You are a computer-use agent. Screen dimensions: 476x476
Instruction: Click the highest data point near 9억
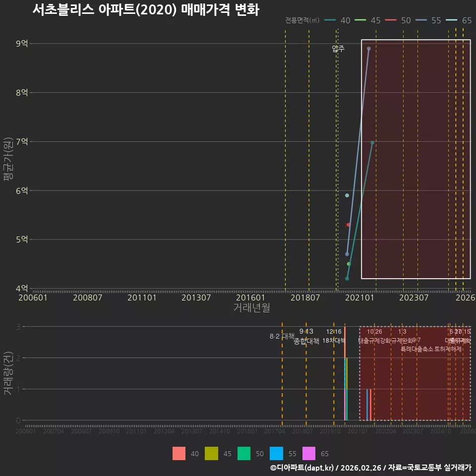click(x=368, y=49)
